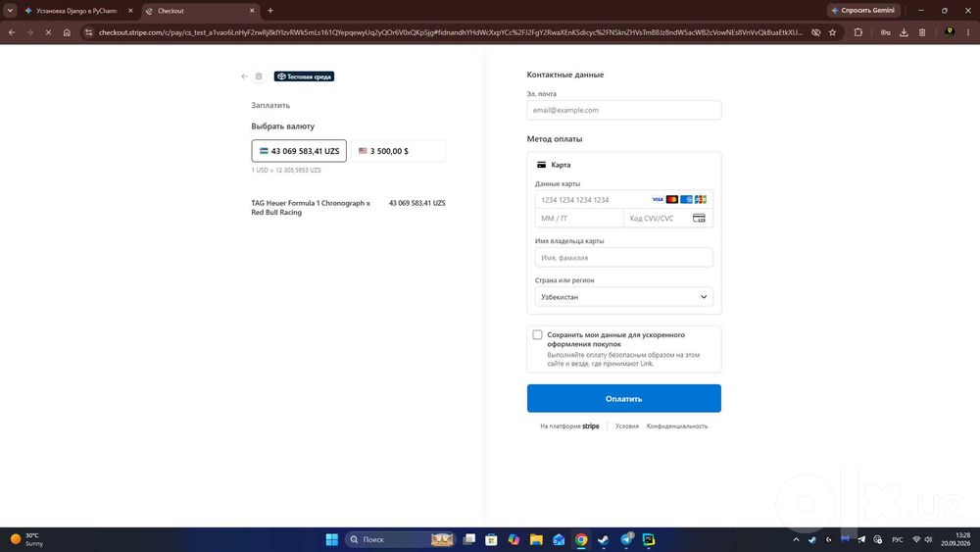Open the На платформе stripe link
Screen dimensions: 980x552
(569, 427)
